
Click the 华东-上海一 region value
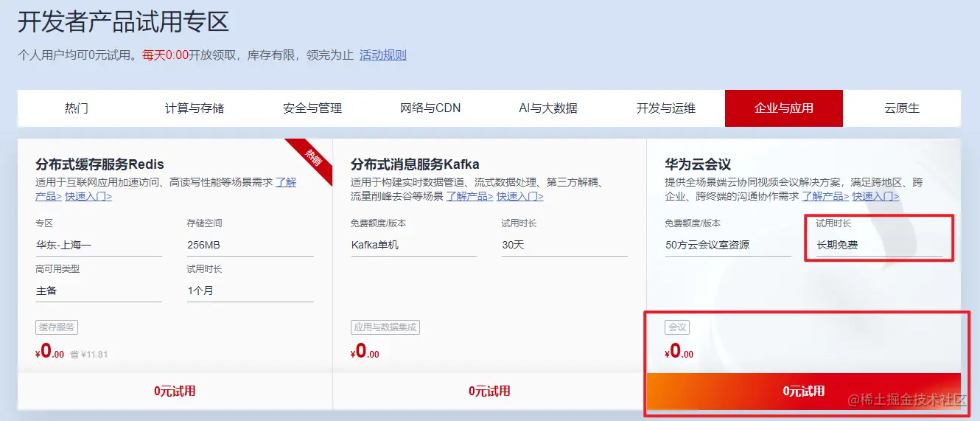pos(63,245)
